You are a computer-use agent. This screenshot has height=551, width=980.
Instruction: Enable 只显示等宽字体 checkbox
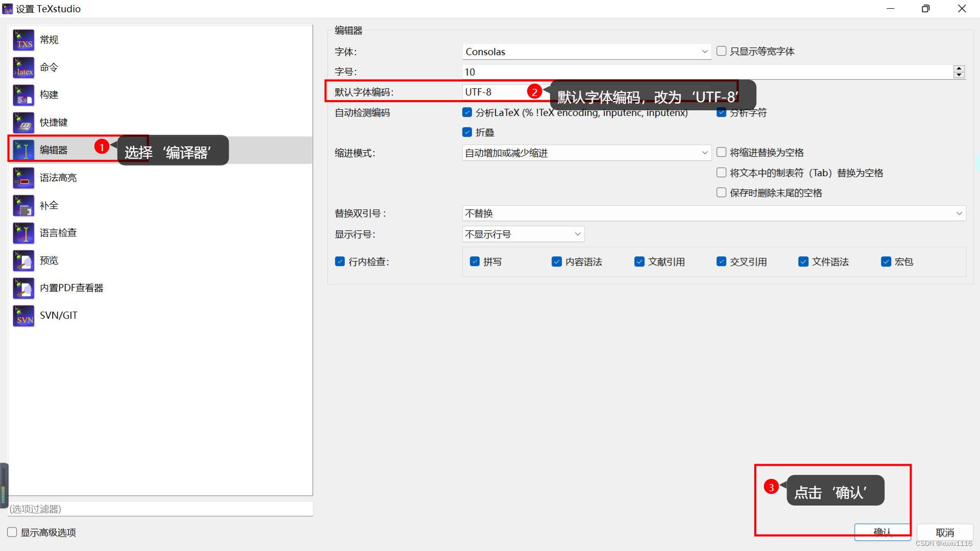click(x=721, y=51)
